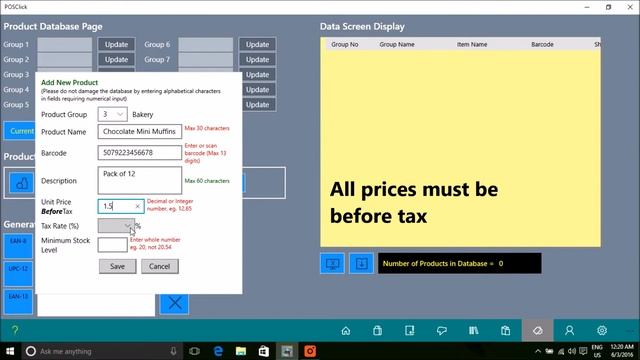Image resolution: width=640 pixels, height=360 pixels.
Task: Click the Minimum Stock Level field
Action: [x=112, y=245]
